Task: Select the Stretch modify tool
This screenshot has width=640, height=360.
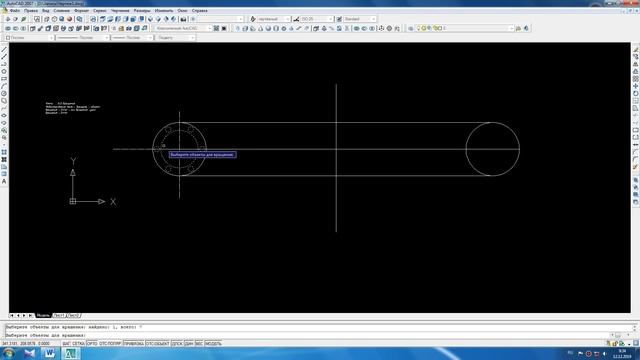Action: 636,108
